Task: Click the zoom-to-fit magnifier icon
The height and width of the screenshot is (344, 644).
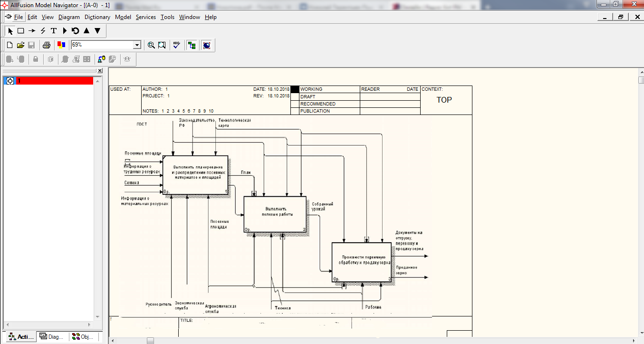Action: coord(162,45)
